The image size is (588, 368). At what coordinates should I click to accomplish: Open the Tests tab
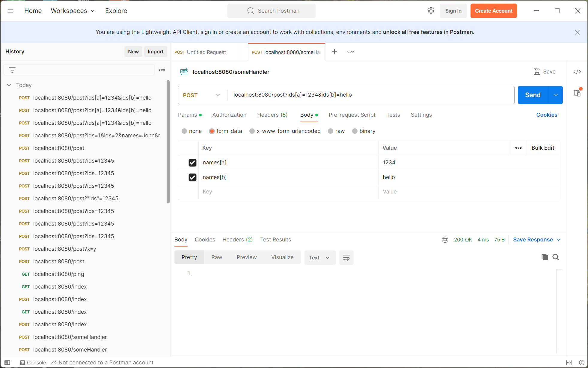coord(393,115)
